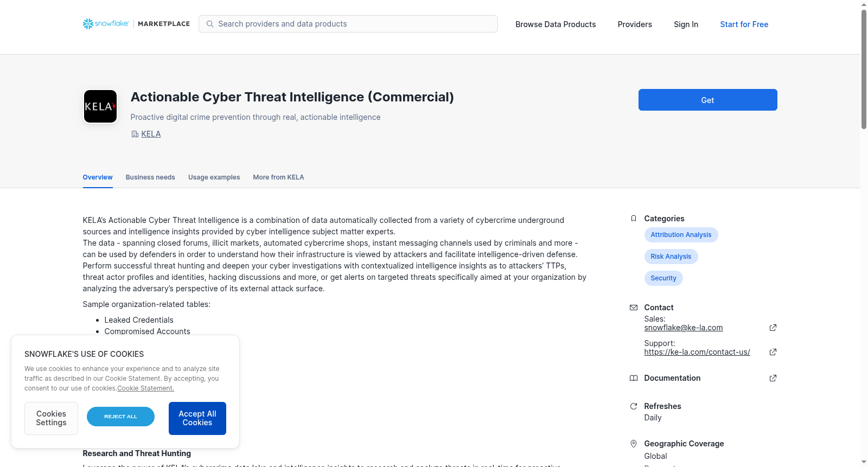Click the Compromised Accounts list item
Screen dimensions: 868x467
pyautogui.click(x=148, y=331)
